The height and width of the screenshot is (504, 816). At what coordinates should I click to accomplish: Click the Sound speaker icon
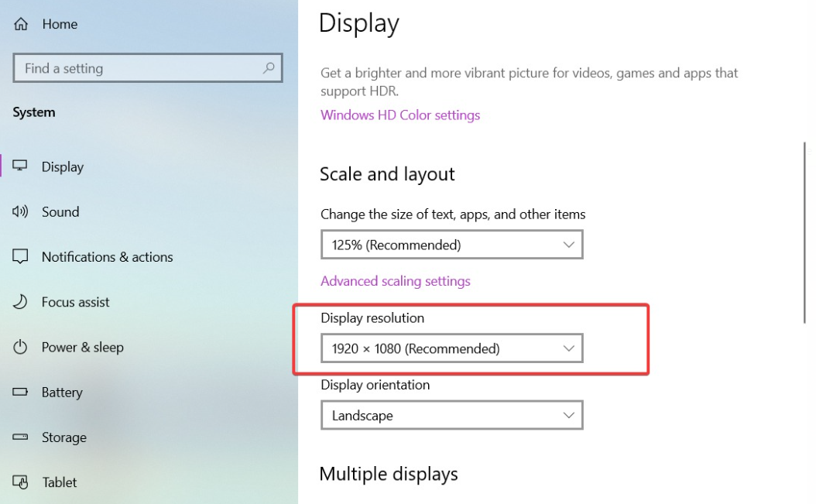click(x=20, y=211)
